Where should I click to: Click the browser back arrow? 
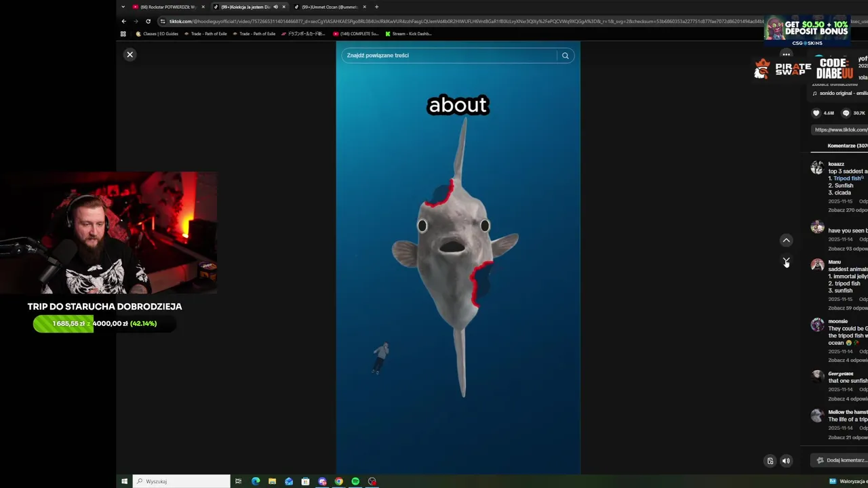123,21
